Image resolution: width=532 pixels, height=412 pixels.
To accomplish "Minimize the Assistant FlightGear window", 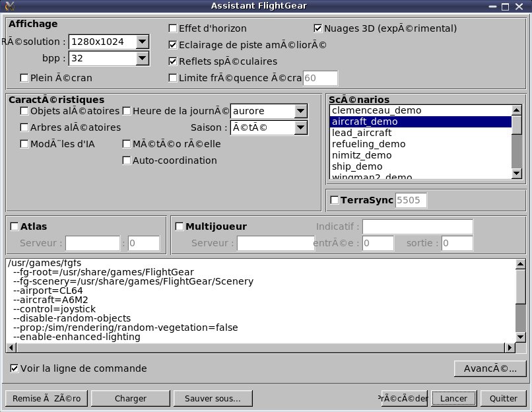I will (492, 7).
